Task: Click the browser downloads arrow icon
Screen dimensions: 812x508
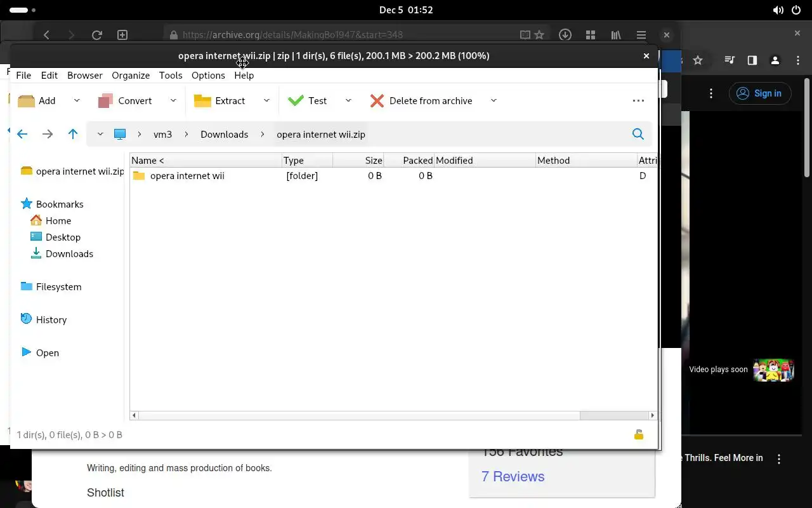Action: tap(565, 35)
